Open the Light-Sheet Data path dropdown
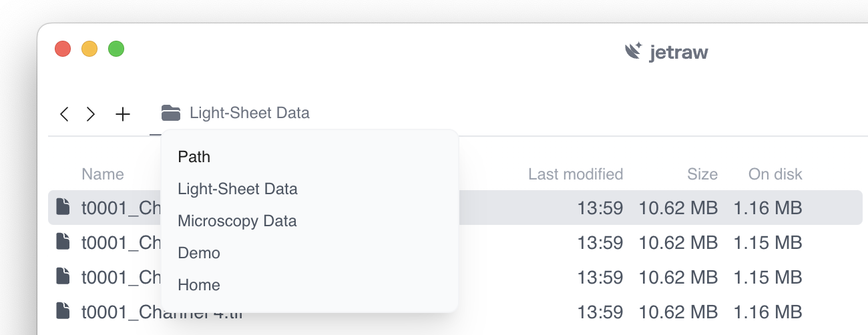 [x=249, y=113]
